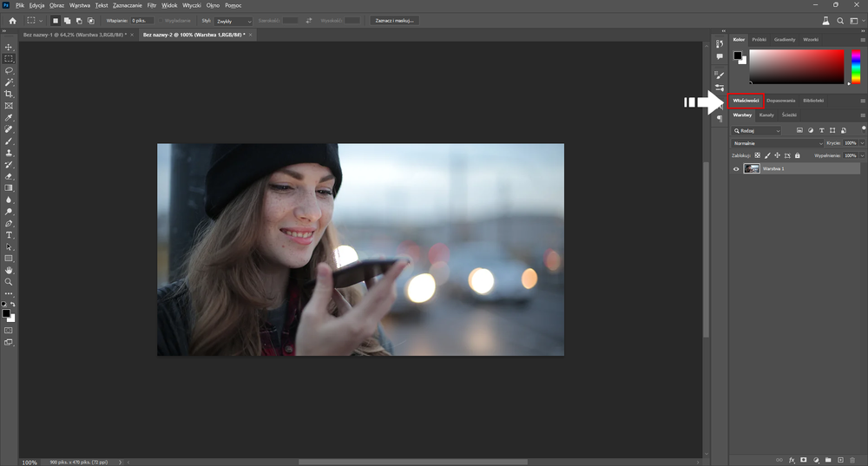The height and width of the screenshot is (466, 868).
Task: Choose Add to selection mode
Action: point(67,21)
